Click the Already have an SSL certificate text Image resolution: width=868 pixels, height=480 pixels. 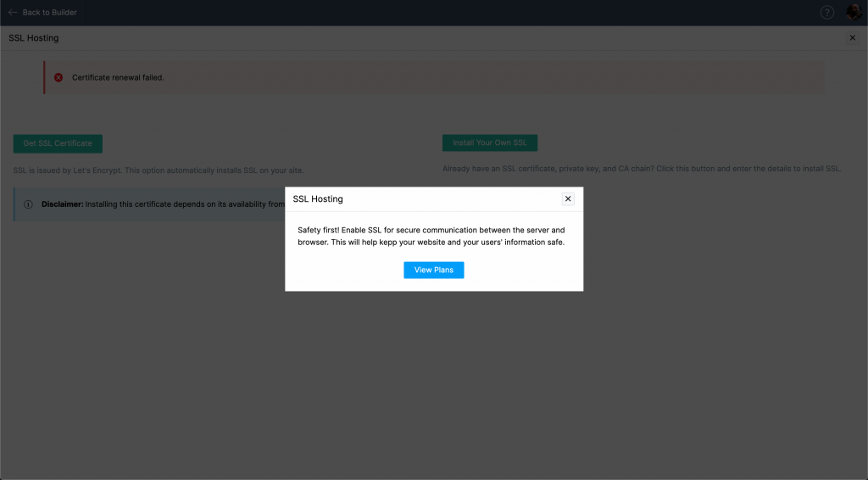[x=641, y=169]
